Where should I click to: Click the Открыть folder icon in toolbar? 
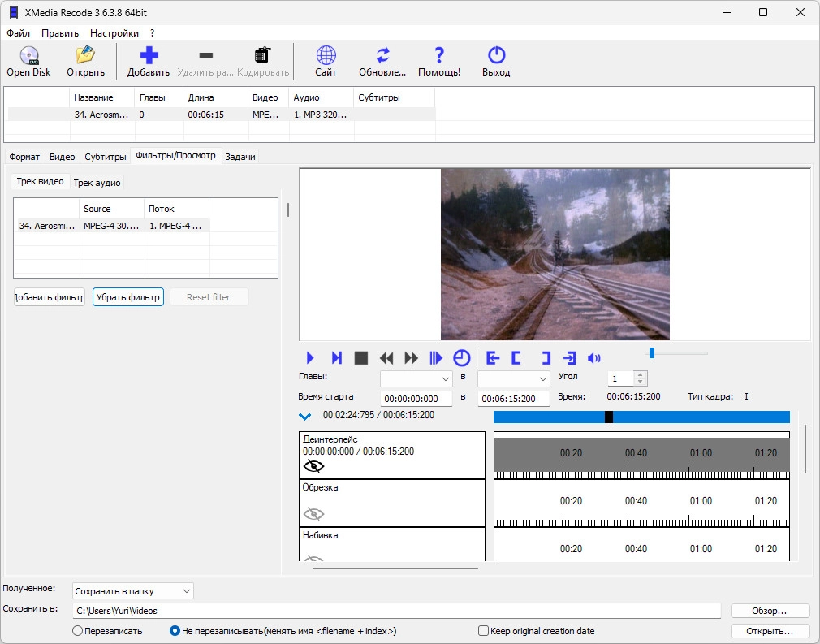85,55
